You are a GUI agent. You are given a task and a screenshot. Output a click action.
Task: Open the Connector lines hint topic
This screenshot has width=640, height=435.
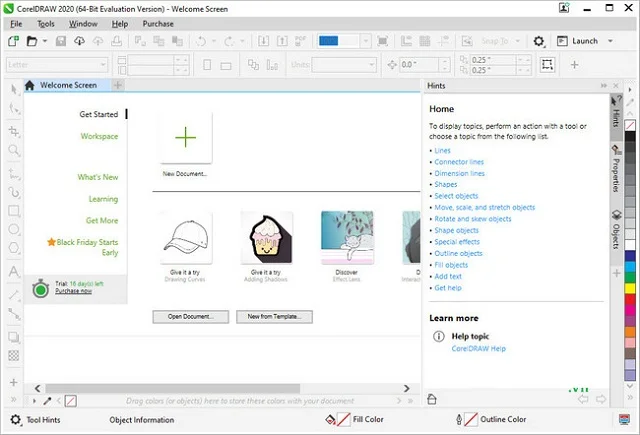tap(459, 162)
